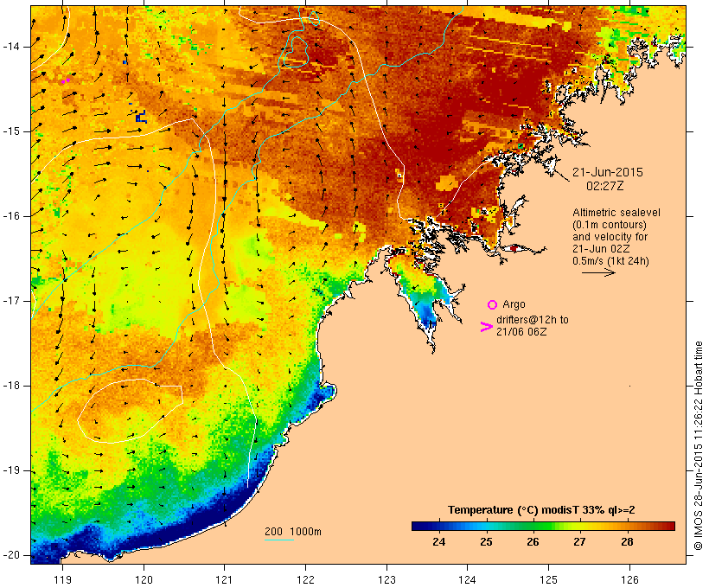Click the temperature color bar at 26 degrees
709x588 pixels.
533,526
